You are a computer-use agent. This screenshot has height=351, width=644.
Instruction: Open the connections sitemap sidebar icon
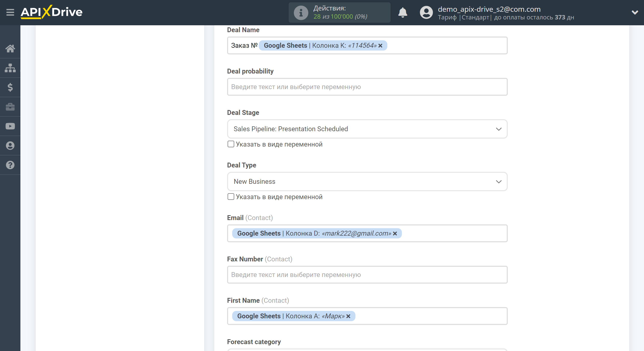pos(10,68)
